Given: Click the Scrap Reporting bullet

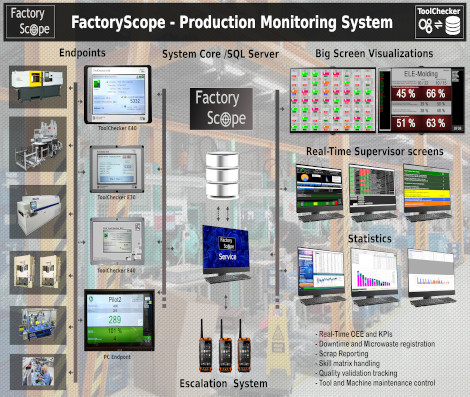Looking at the screenshot, I should [342, 353].
